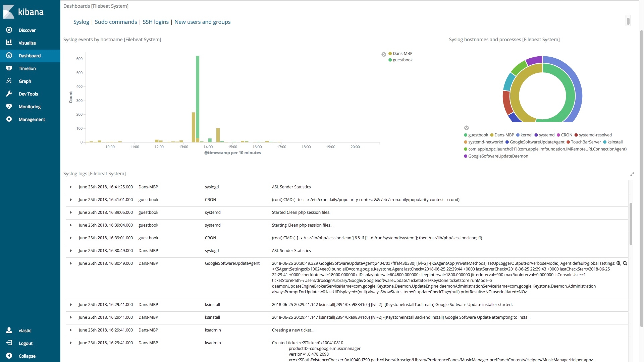The image size is (644, 362).
Task: Go to the Visualize section
Action: (27, 43)
